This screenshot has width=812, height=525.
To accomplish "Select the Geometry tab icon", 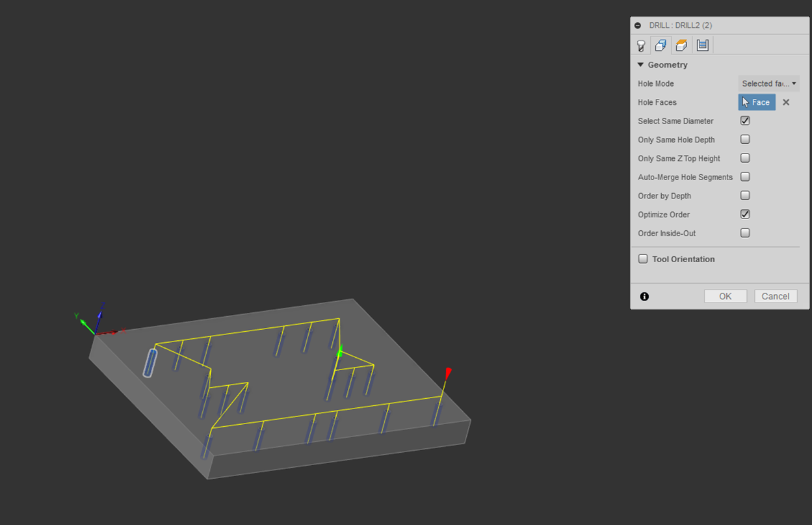I will coord(661,46).
